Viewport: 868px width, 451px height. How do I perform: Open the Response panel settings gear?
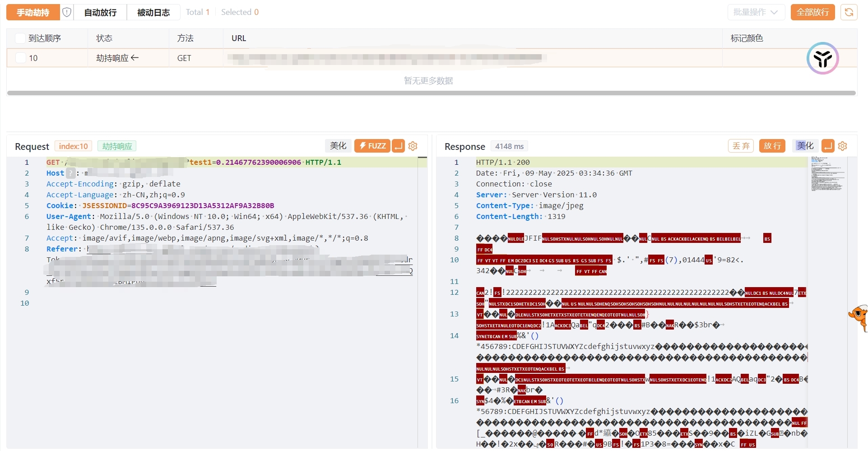(842, 146)
